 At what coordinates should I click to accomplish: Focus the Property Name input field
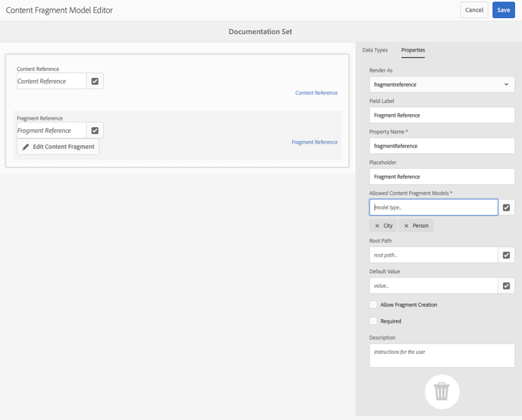pos(442,146)
